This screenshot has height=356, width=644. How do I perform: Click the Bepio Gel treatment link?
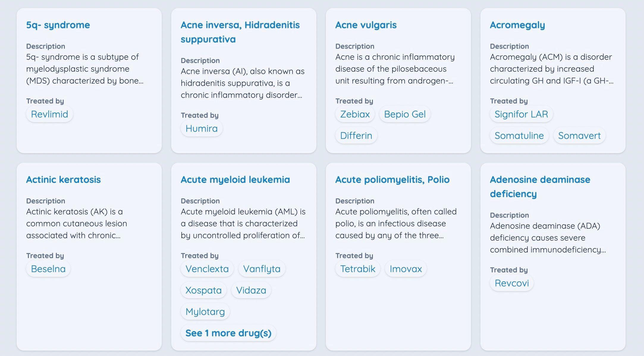(x=404, y=114)
